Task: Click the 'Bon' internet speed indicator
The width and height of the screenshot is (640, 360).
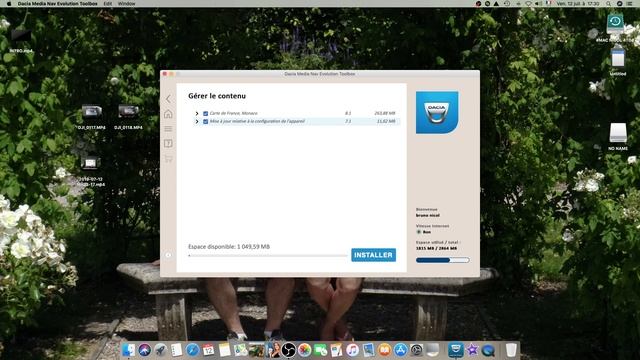Action: (424, 232)
